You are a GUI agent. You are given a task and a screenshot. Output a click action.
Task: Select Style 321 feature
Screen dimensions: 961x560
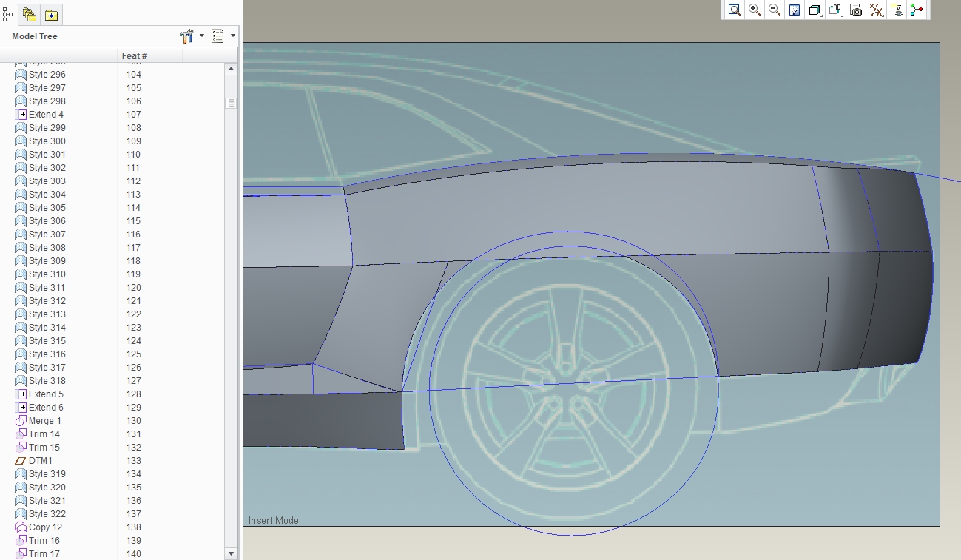tap(47, 501)
